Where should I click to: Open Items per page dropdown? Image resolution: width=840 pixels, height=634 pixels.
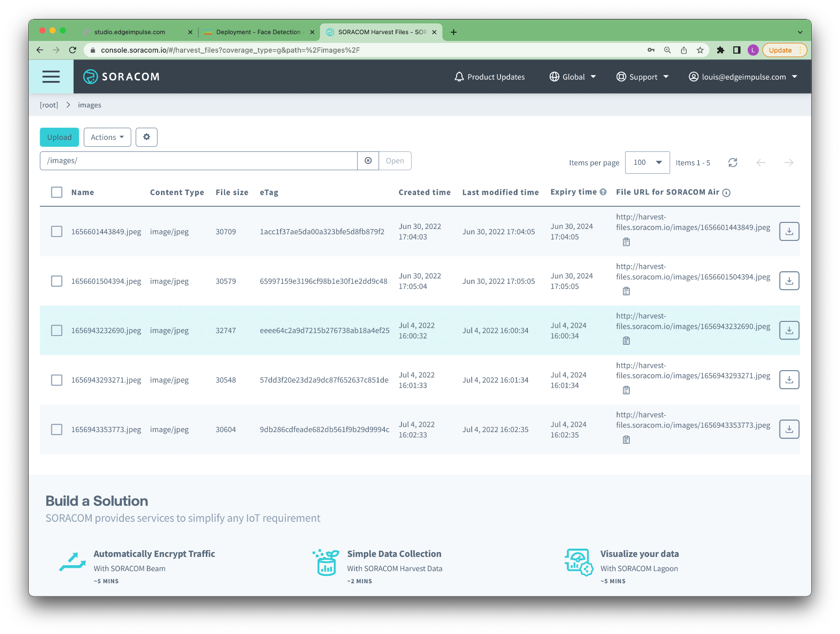click(647, 162)
